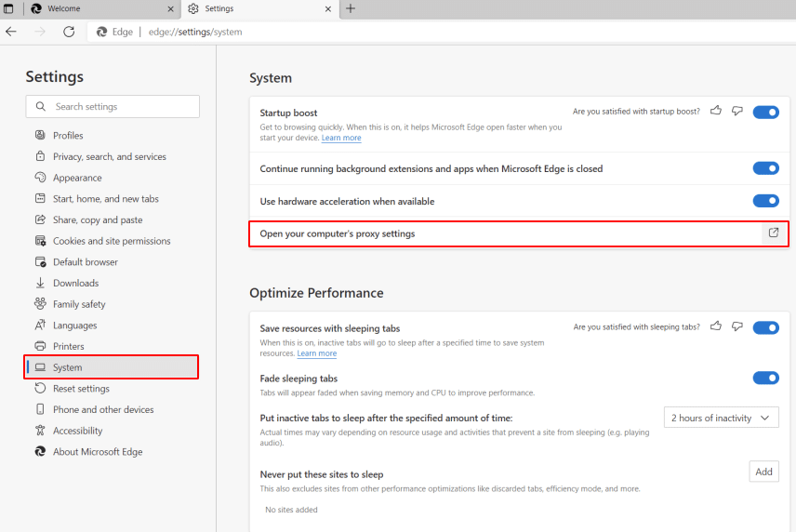Click thumbs down for sleeping tabs
796x532 pixels.
pyautogui.click(x=737, y=326)
